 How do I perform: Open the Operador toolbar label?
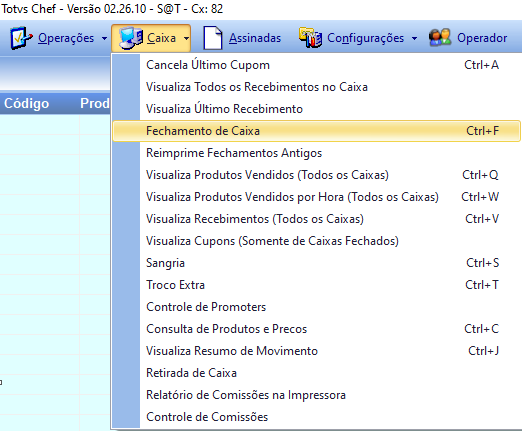482,38
